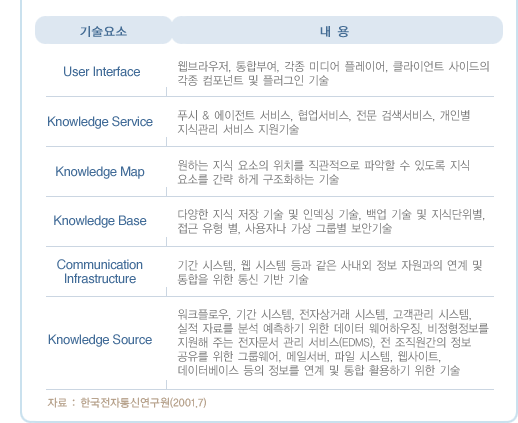This screenshot has height=423, width=518.
Task: Click the 기간 시스템, 웹 시스템 description
Action: click(x=330, y=272)
